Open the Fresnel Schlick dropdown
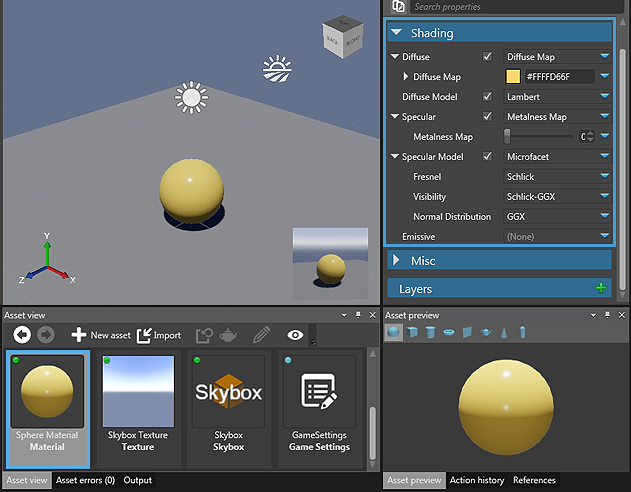The height and width of the screenshot is (492, 631). pyautogui.click(x=556, y=177)
